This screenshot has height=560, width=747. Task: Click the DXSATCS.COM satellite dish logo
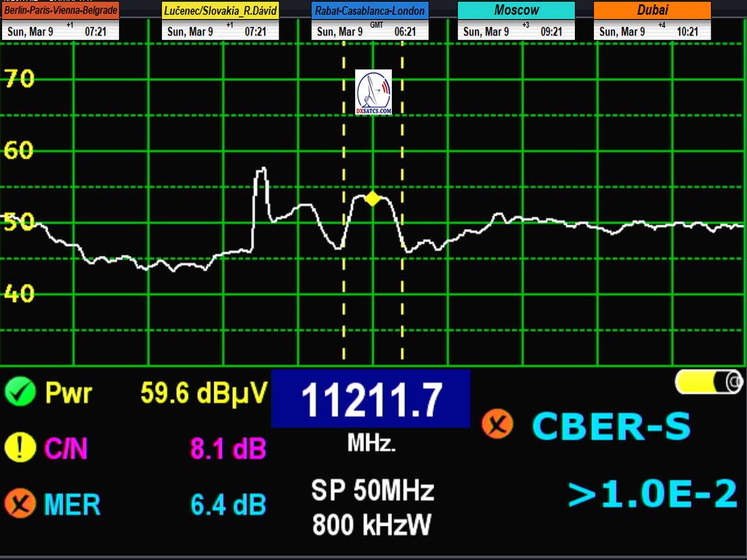tap(373, 93)
